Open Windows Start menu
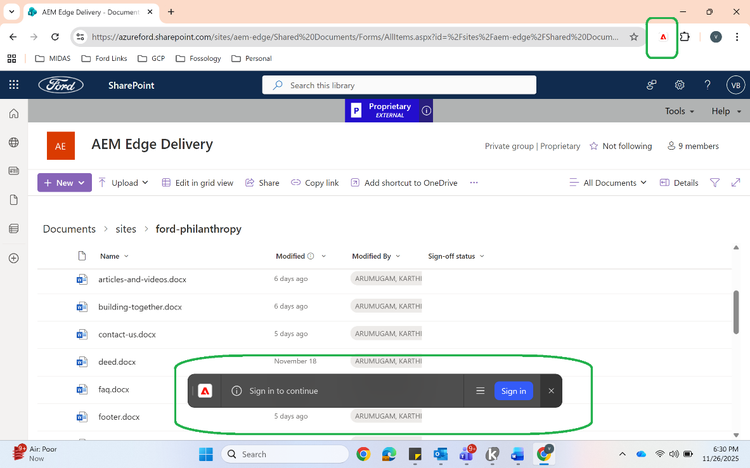Screen dimensions: 750x468 point(205,454)
